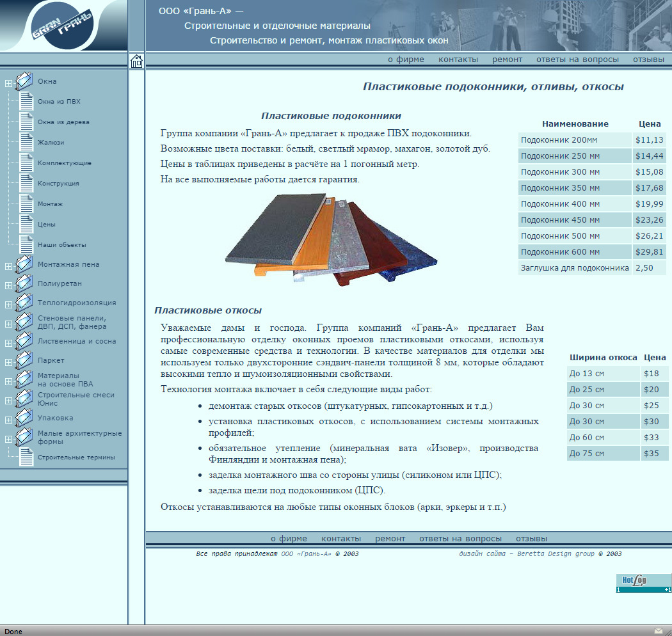Expand the Малые архитектурные формы node
Image resolution: width=672 pixels, height=636 pixels.
click(x=8, y=440)
